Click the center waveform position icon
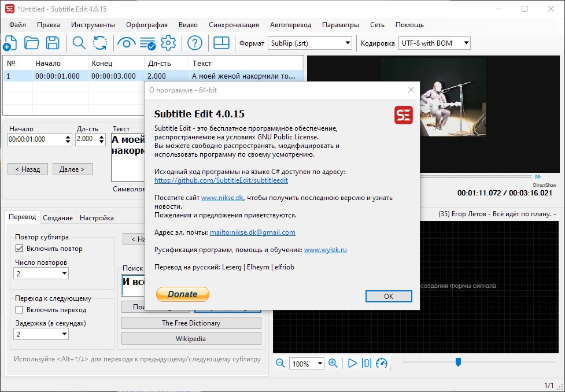 click(366, 363)
